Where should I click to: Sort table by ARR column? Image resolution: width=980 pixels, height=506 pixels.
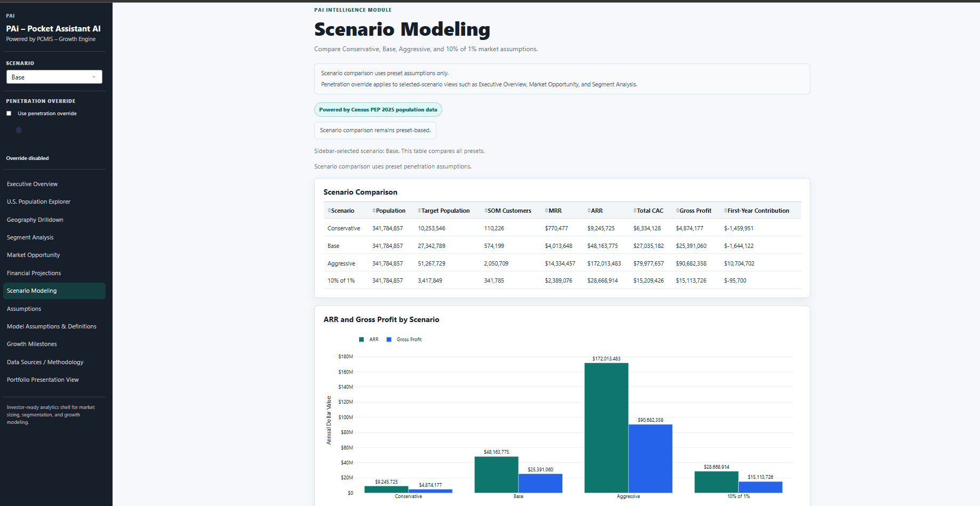coord(595,211)
